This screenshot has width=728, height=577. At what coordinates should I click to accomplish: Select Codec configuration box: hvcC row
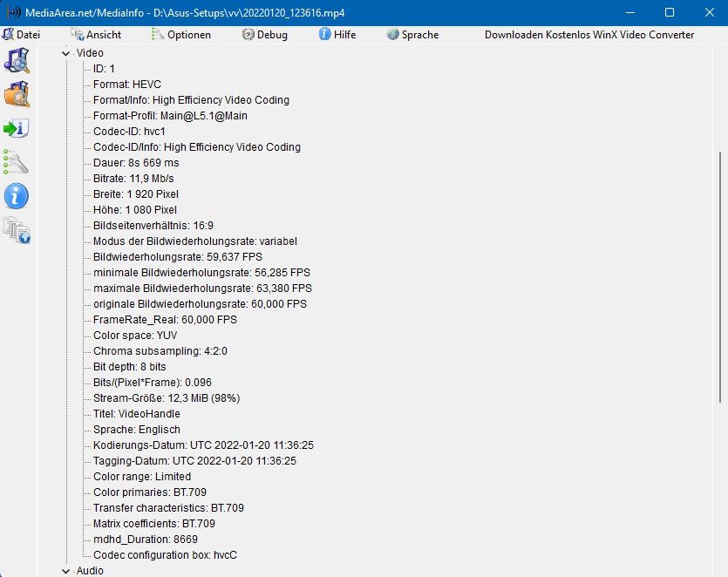point(165,555)
